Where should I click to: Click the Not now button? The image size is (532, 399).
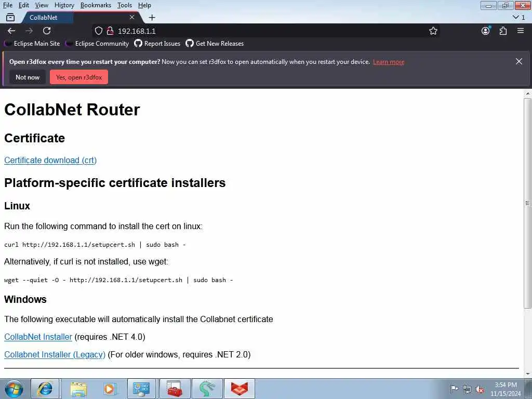[x=28, y=77]
